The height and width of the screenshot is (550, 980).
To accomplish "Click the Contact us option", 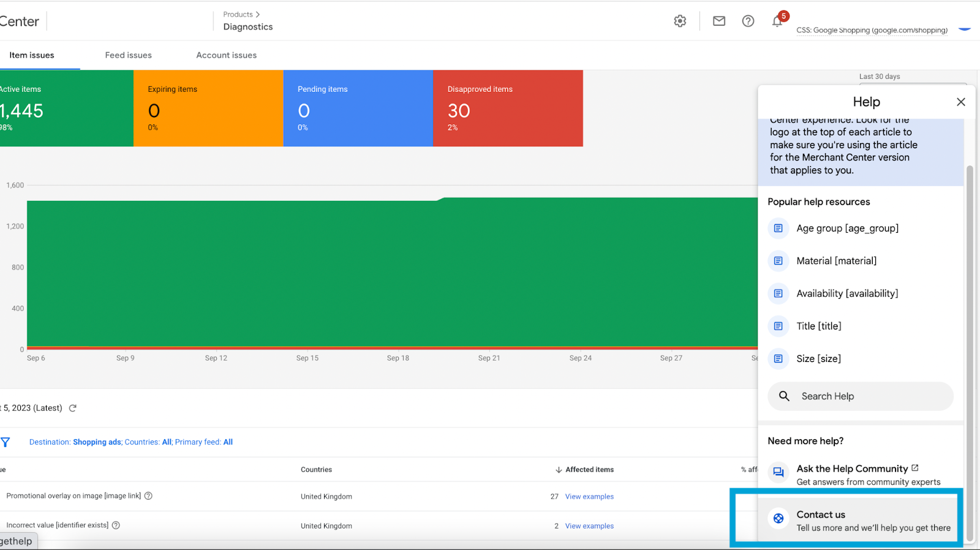I will [x=858, y=520].
